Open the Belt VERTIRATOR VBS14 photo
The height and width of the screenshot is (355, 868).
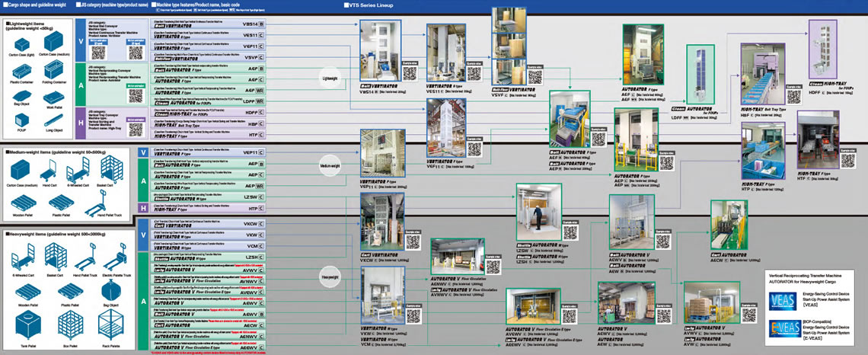[380, 51]
